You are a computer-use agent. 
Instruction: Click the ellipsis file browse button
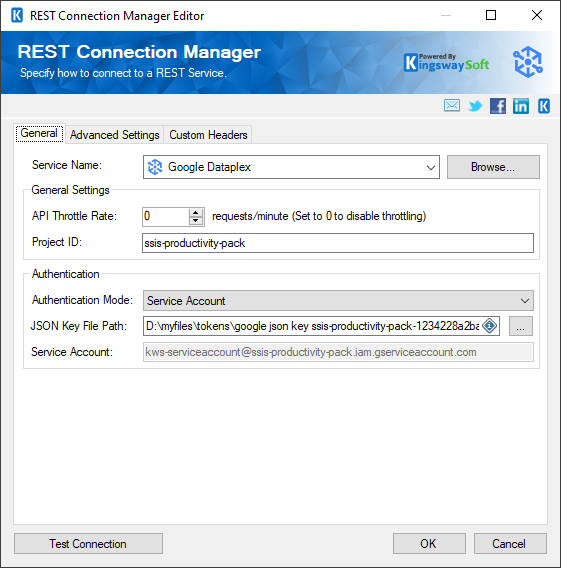click(x=520, y=326)
